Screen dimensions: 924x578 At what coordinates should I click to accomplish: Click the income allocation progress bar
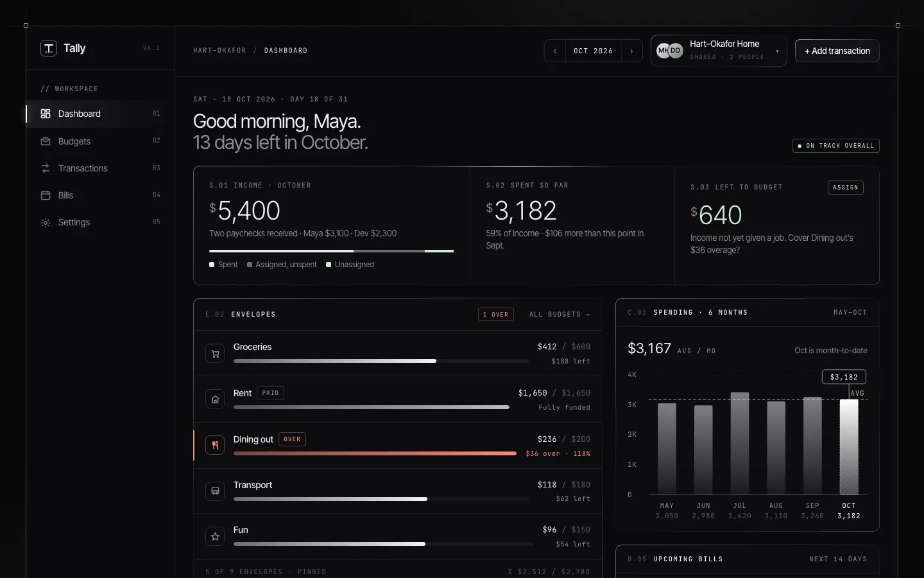point(331,251)
